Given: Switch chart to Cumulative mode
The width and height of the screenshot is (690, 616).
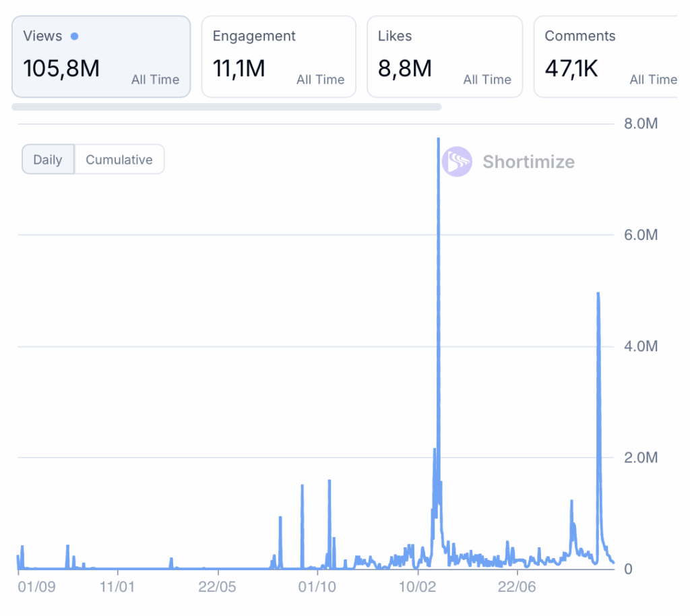Looking at the screenshot, I should pos(119,160).
